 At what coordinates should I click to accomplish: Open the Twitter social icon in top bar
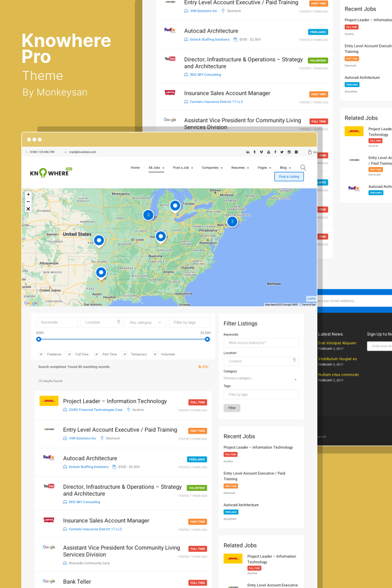pos(282,152)
